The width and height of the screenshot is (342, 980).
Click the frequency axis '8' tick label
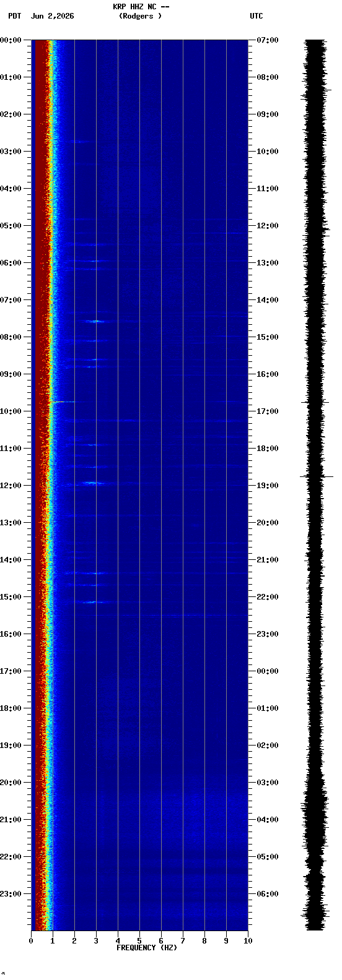(x=204, y=941)
